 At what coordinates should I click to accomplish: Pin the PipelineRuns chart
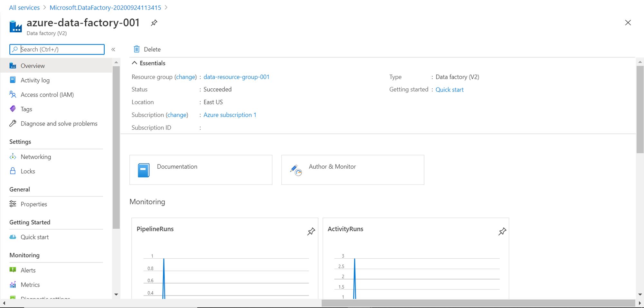click(311, 231)
